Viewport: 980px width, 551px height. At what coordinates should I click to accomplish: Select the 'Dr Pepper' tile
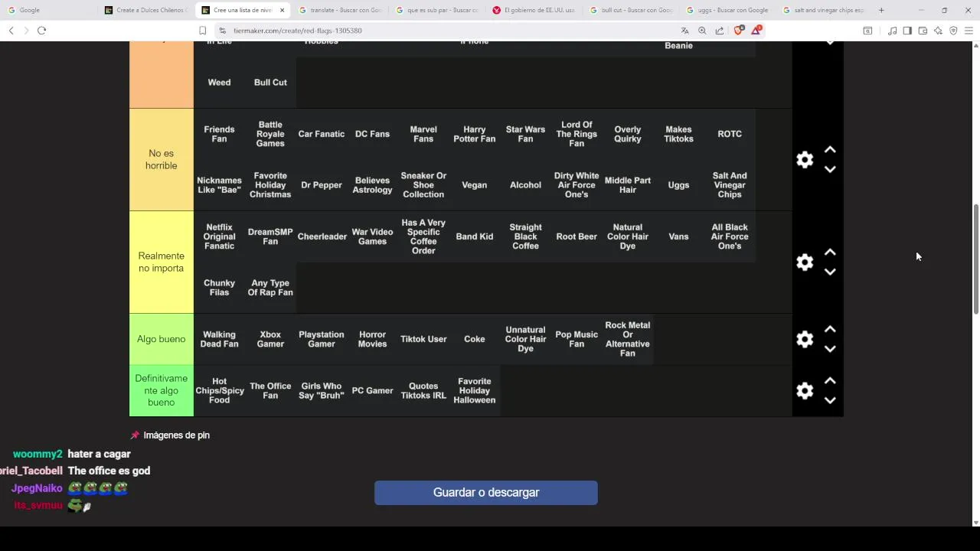(322, 185)
